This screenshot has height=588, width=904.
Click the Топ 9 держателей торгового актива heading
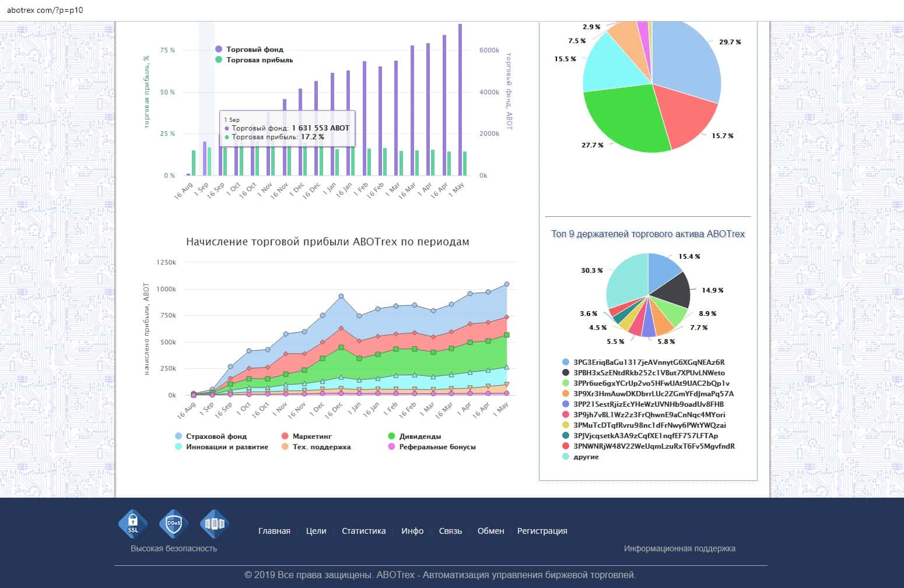[648, 234]
